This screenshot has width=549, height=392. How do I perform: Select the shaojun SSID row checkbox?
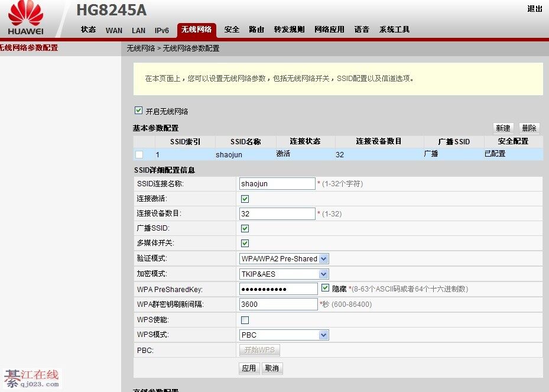pyautogui.click(x=139, y=154)
